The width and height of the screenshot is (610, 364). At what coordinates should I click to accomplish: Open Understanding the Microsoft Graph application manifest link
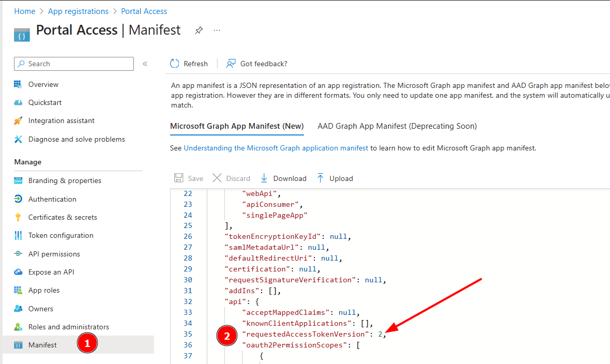tap(276, 148)
